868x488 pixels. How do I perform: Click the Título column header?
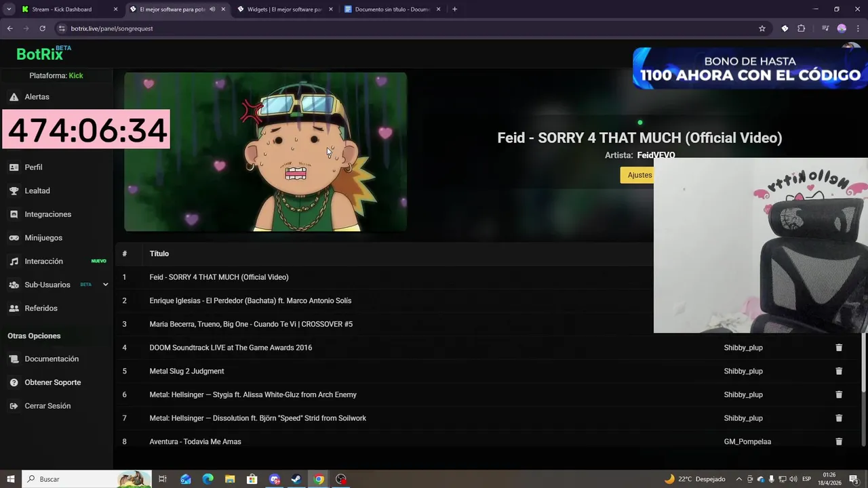tap(159, 253)
